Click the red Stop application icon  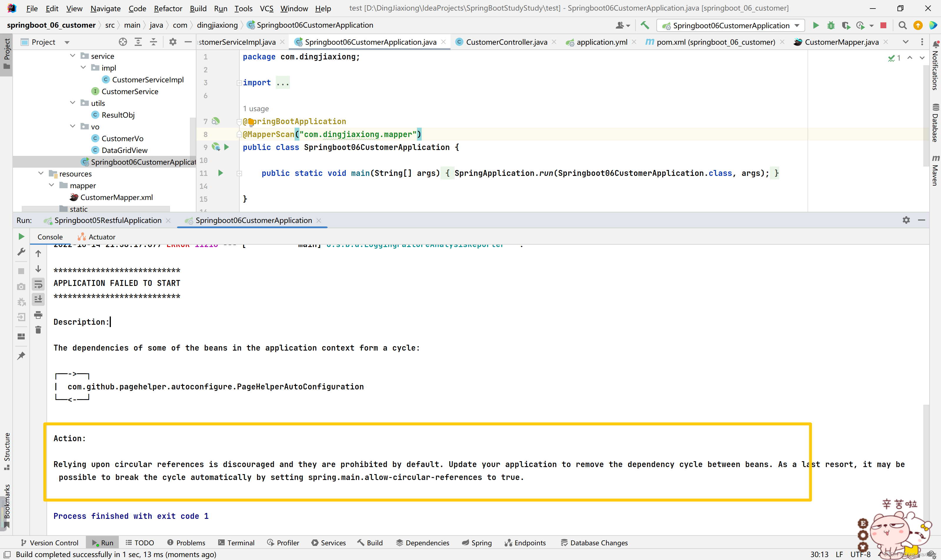(883, 25)
